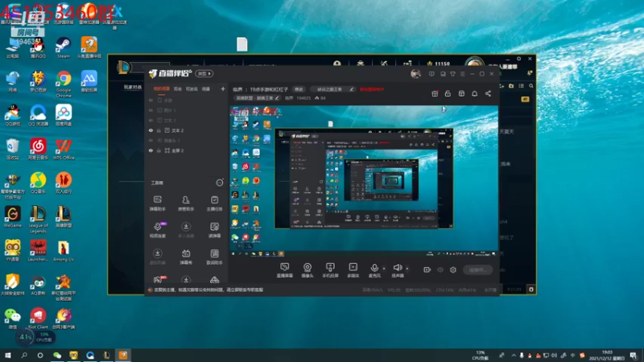Expand the mode pill next to logo
Image resolution: width=644 pixels, height=362 pixels.
point(204,74)
